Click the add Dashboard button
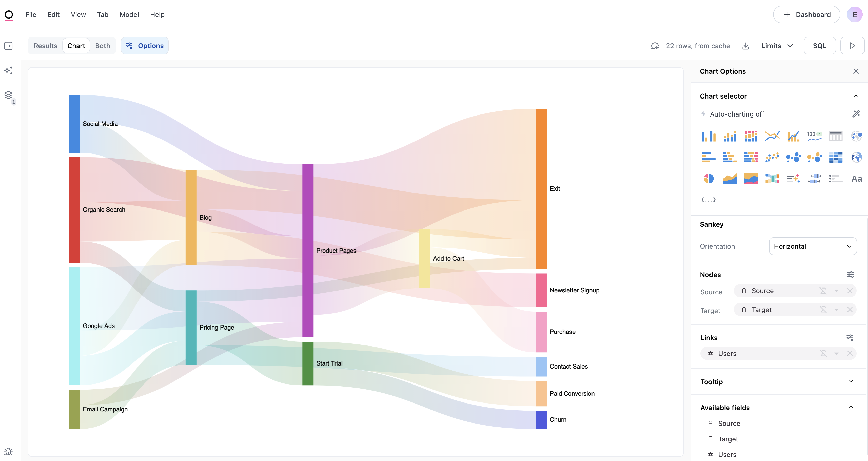 806,14
